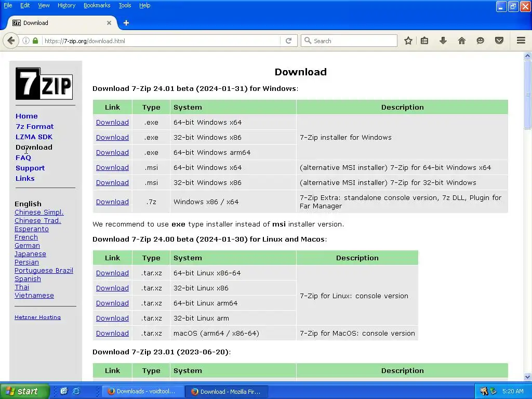This screenshot has width=532, height=399.
Task: Click page scrollbar down arrow
Action: (x=527, y=377)
